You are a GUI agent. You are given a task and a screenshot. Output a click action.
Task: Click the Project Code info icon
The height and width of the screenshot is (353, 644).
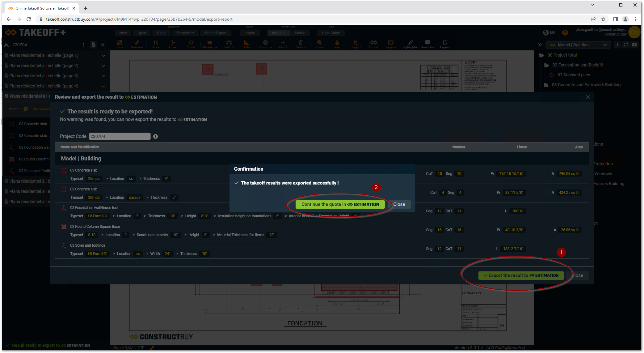(155, 136)
